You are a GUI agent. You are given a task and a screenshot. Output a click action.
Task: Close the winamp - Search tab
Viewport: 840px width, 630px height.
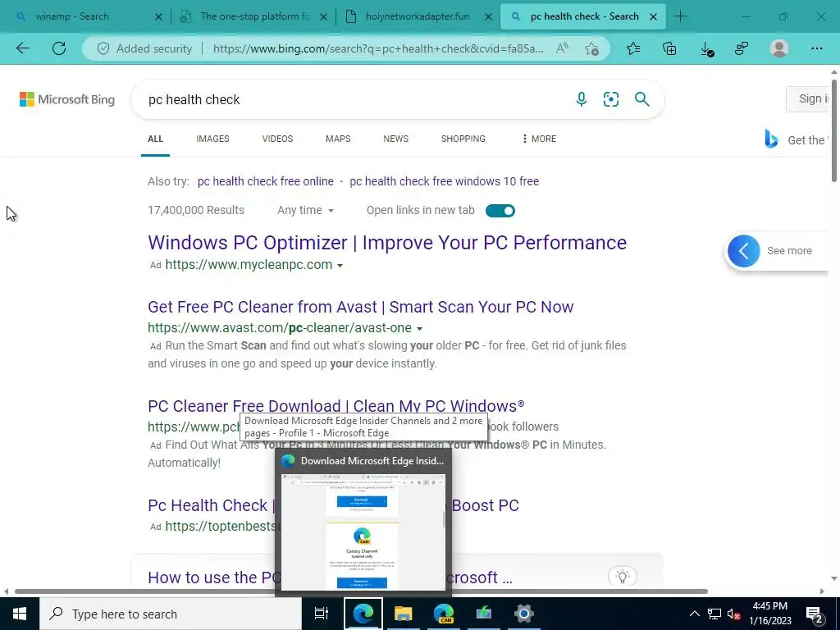(x=158, y=17)
